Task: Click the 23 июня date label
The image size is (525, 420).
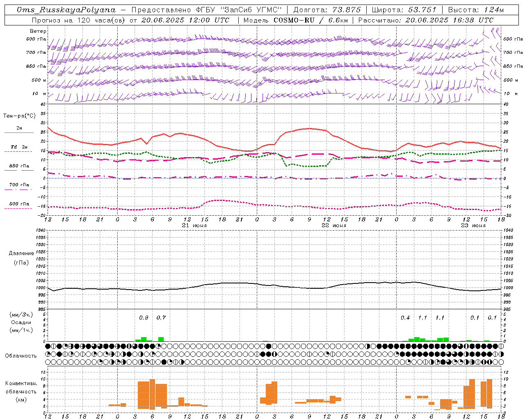Action: click(x=473, y=226)
